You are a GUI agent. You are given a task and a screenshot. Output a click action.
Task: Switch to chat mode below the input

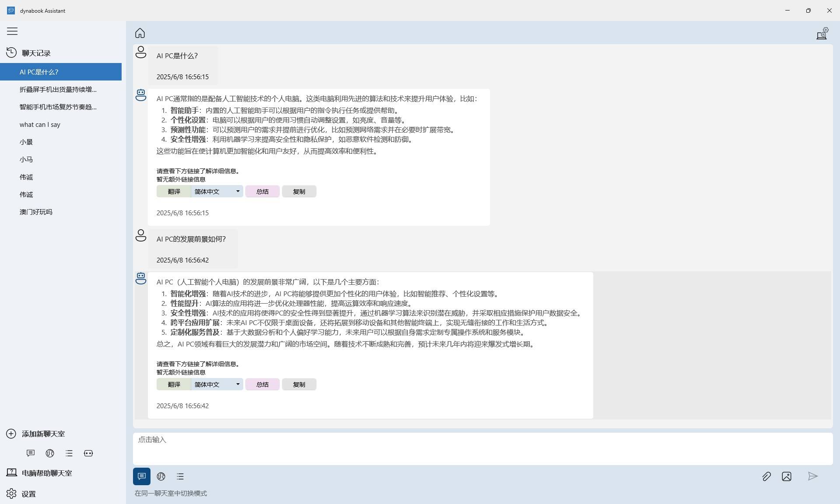tap(142, 476)
